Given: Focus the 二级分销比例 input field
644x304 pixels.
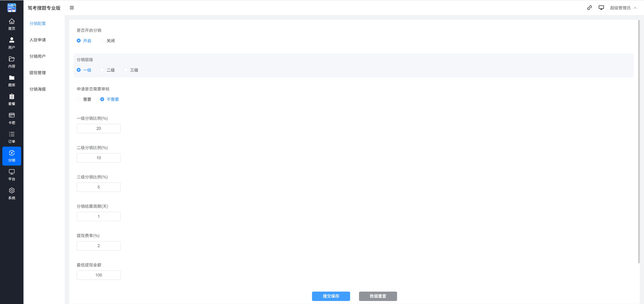Looking at the screenshot, I should (x=98, y=158).
